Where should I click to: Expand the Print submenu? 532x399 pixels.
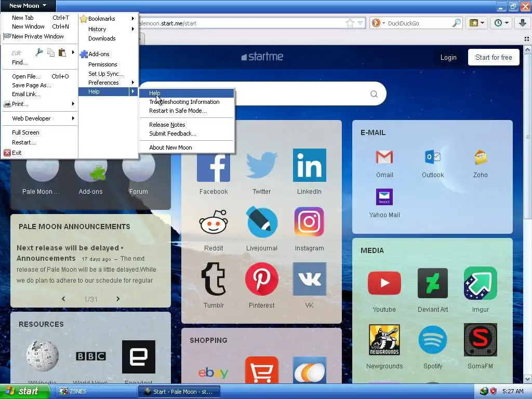[40, 104]
